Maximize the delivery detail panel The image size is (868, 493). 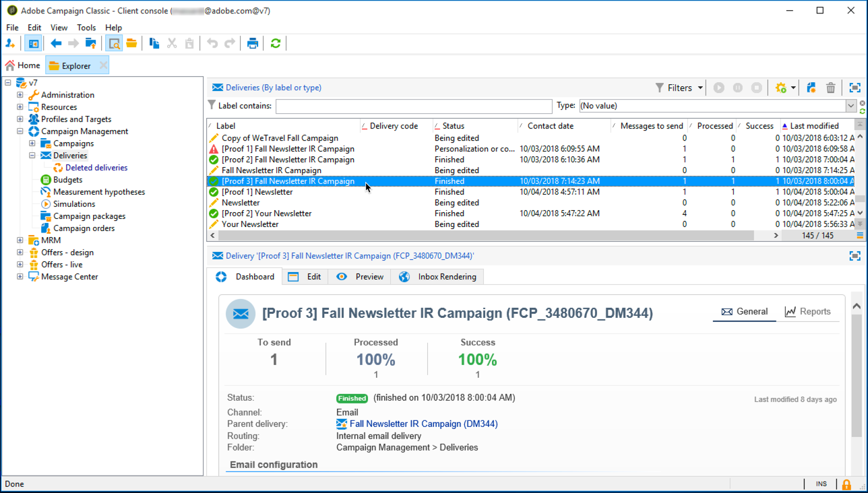pyautogui.click(x=855, y=256)
